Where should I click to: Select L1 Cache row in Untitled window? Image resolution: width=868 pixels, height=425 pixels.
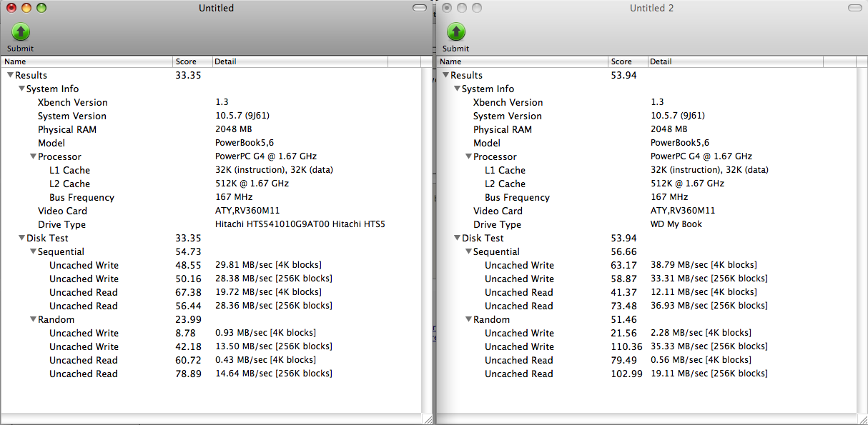pyautogui.click(x=211, y=170)
